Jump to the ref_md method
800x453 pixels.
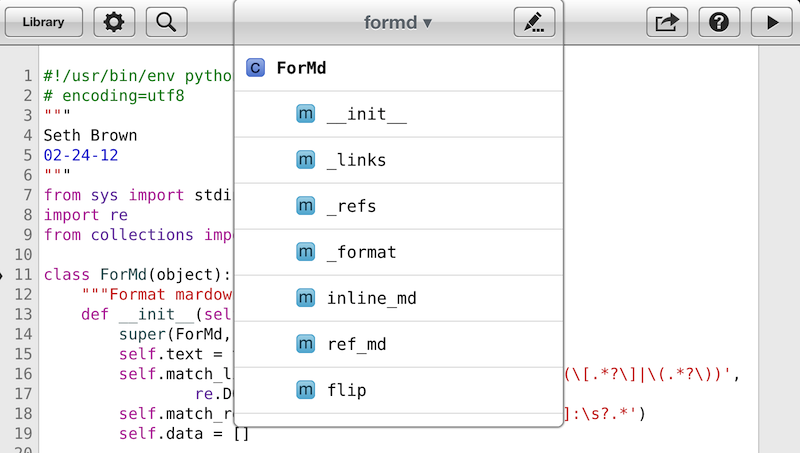tap(398, 344)
